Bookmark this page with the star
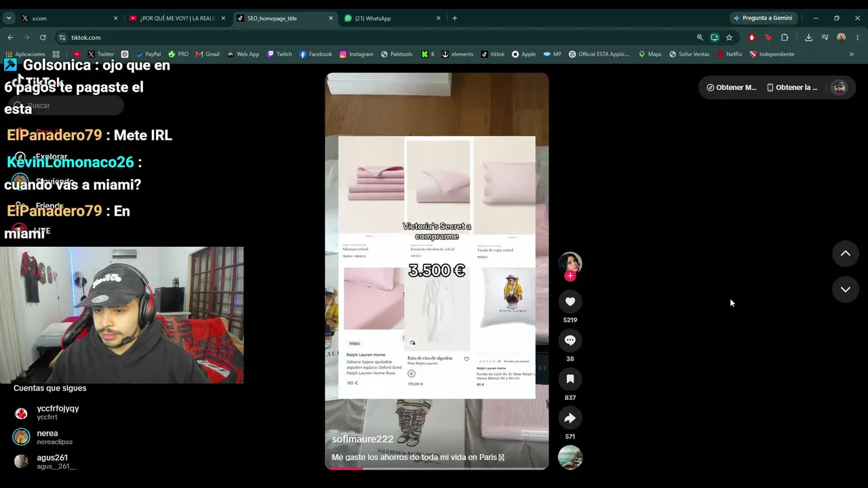This screenshot has width=868, height=488. 729,37
